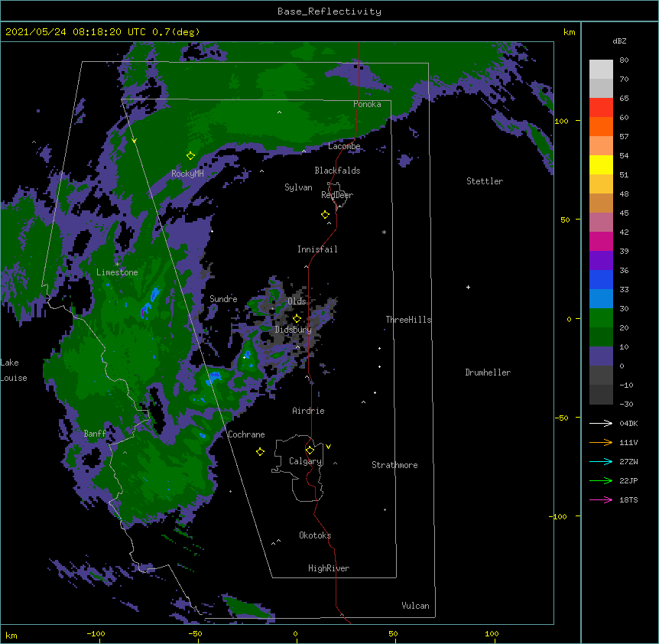Click the red 65 dBZ color swatch
The width and height of the screenshot is (659, 644).
click(601, 108)
